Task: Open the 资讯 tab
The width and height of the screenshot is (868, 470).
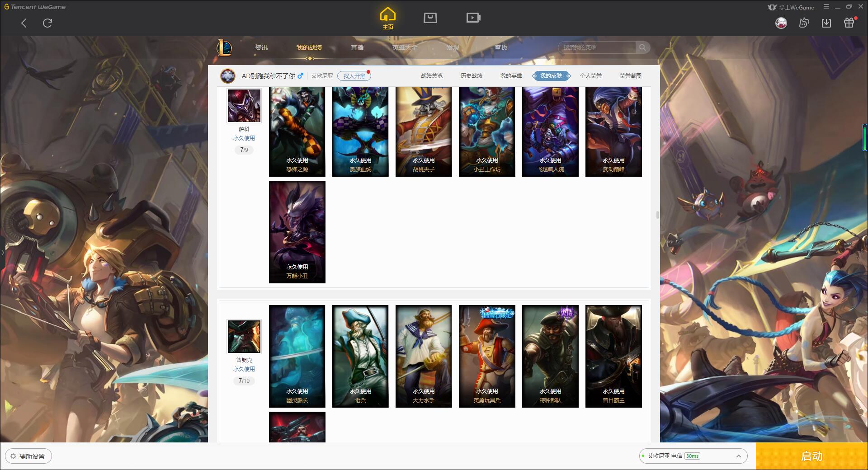Action: [261, 47]
